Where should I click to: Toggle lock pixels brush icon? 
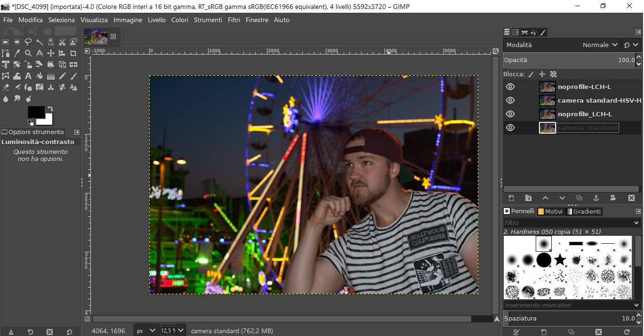coord(531,74)
